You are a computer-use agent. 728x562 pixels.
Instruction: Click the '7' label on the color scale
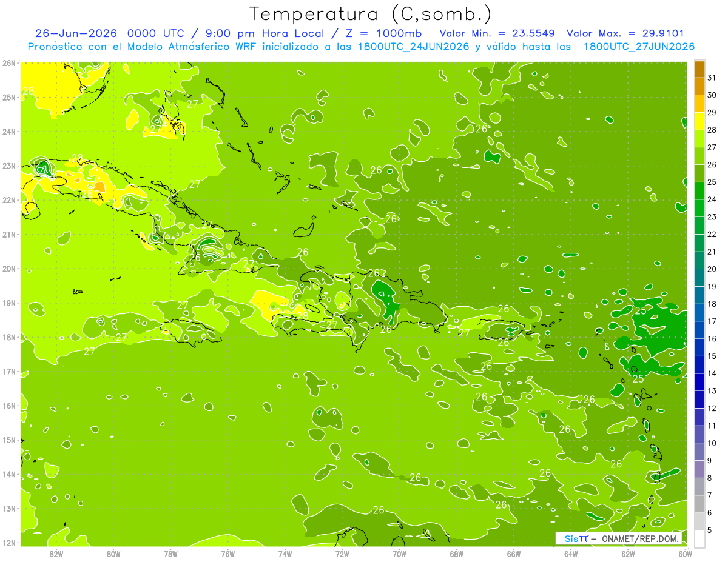709,495
